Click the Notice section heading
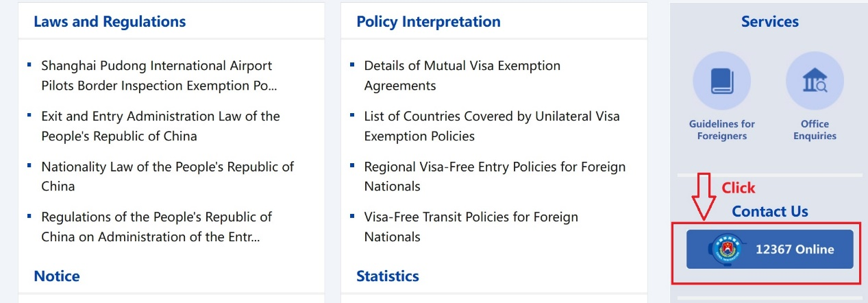 point(57,276)
